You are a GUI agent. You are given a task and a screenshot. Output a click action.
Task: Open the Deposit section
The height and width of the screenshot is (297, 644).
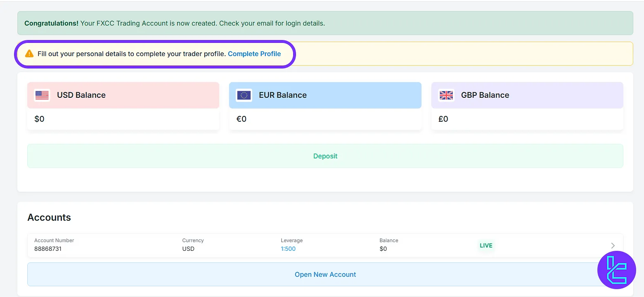click(325, 156)
